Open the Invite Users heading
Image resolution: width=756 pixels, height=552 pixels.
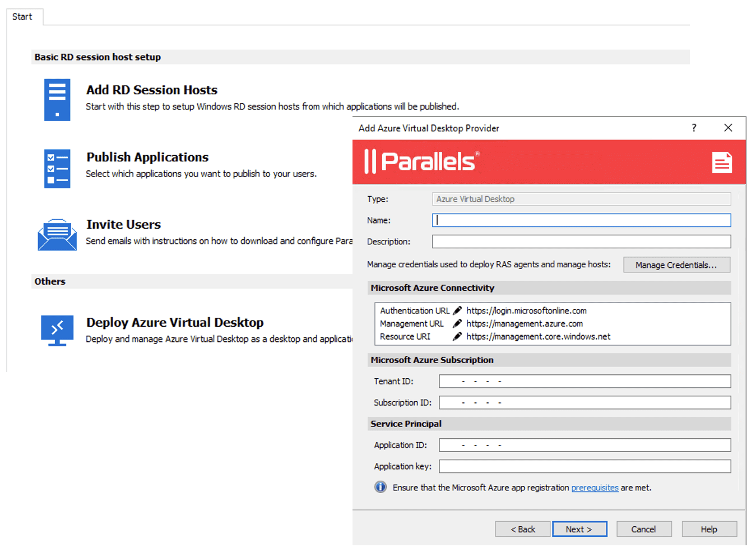123,224
